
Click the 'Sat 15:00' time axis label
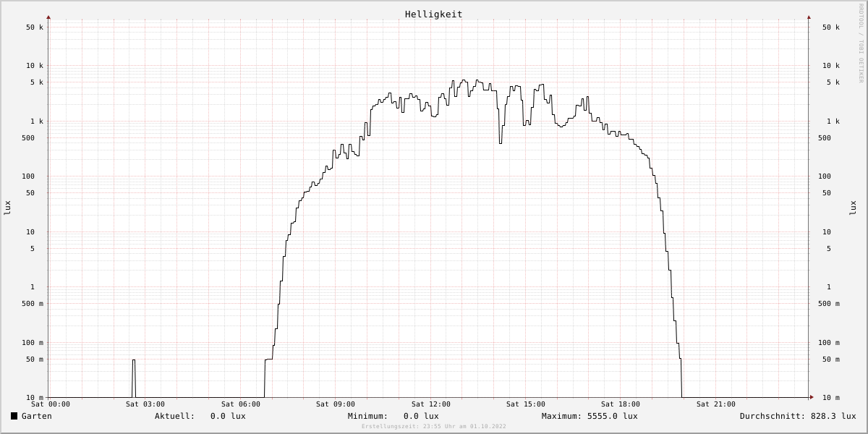[526, 404]
